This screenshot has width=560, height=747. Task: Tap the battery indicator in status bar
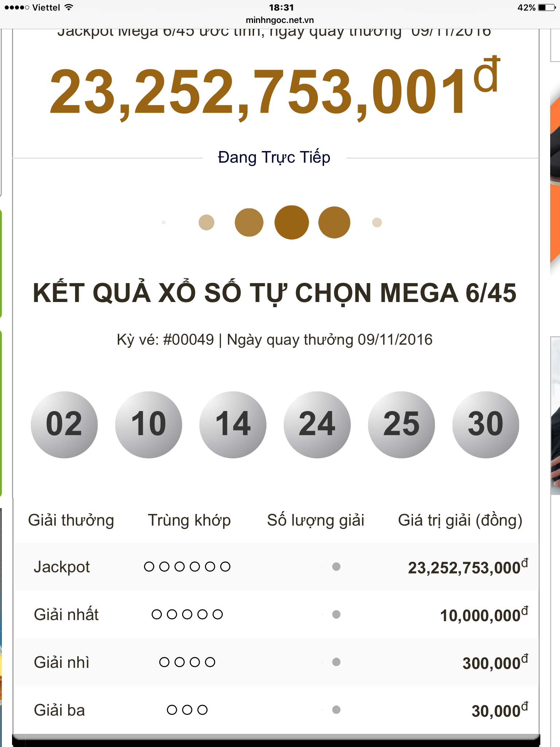(x=546, y=8)
